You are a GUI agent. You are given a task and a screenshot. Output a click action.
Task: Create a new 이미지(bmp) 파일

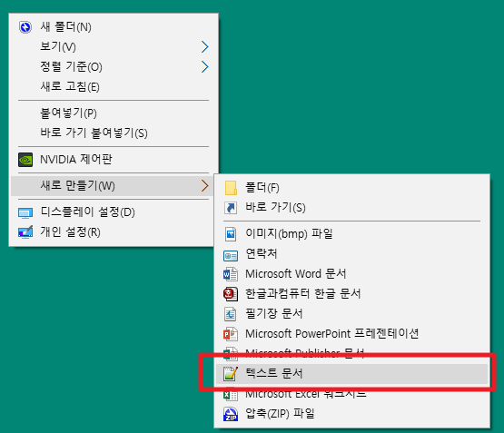coord(352,234)
